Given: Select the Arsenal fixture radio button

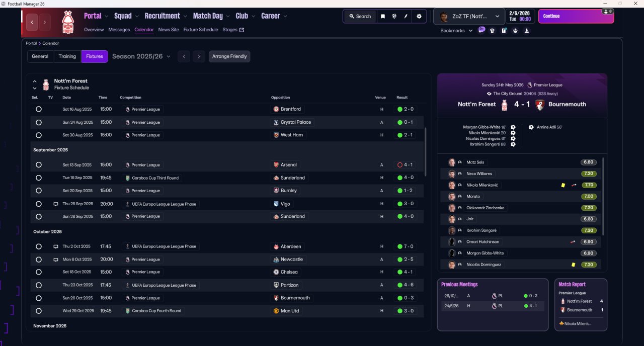Looking at the screenshot, I should (39, 165).
